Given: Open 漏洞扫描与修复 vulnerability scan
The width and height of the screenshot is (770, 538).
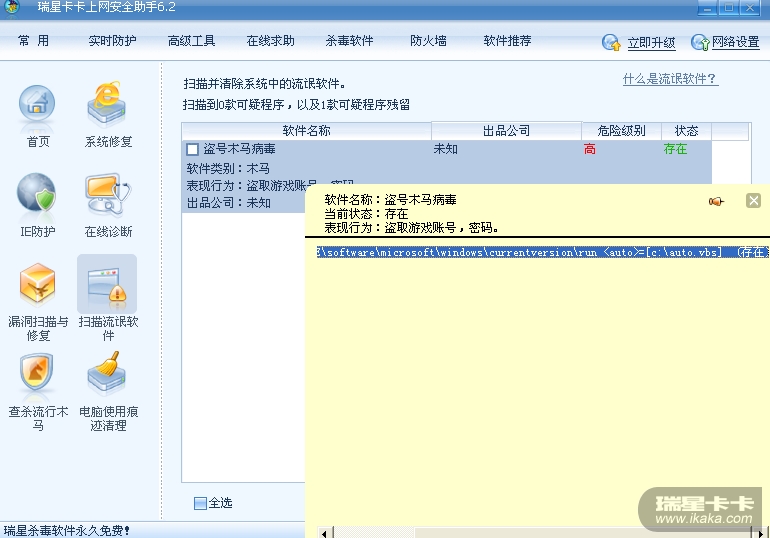Looking at the screenshot, I should pyautogui.click(x=37, y=284).
